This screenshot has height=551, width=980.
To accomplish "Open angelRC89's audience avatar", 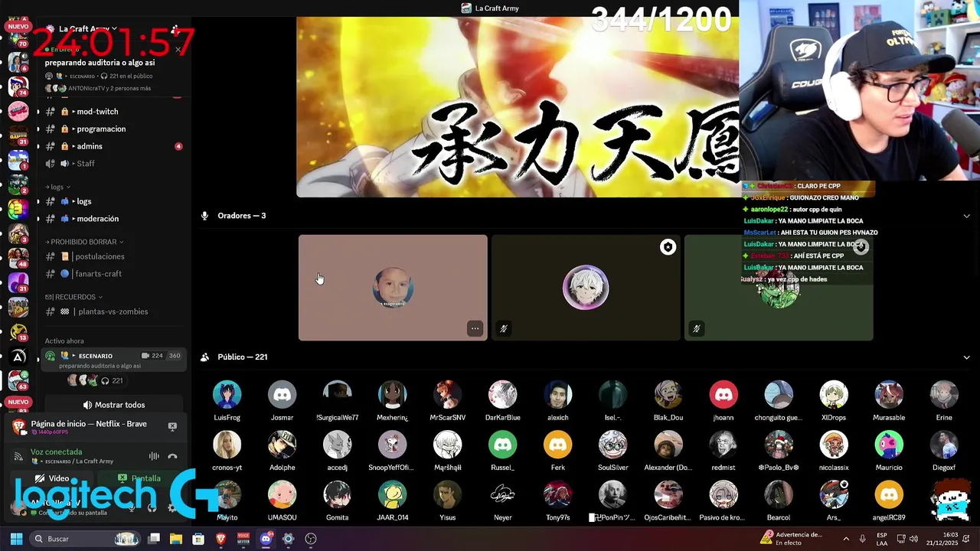I will pyautogui.click(x=889, y=494).
